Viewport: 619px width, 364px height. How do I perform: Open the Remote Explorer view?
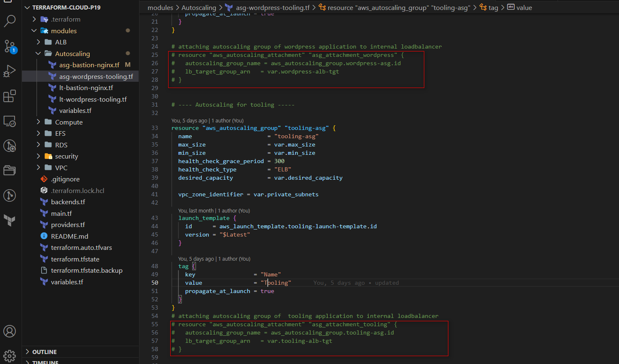coord(10,121)
